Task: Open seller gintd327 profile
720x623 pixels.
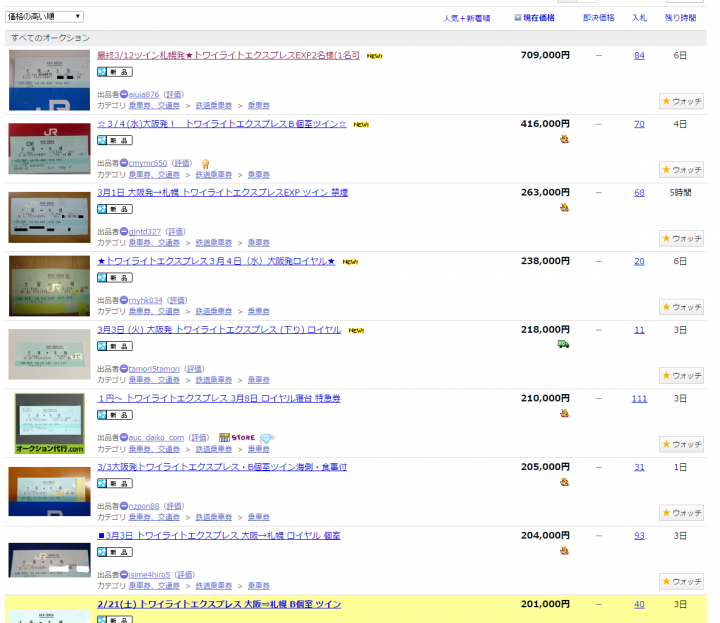Action: (145, 232)
